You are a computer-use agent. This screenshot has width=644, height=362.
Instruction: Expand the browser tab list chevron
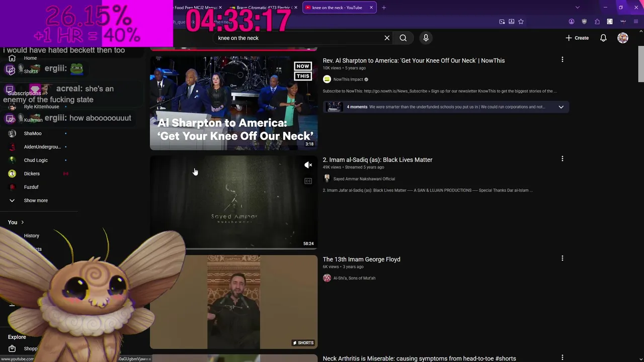578,8
